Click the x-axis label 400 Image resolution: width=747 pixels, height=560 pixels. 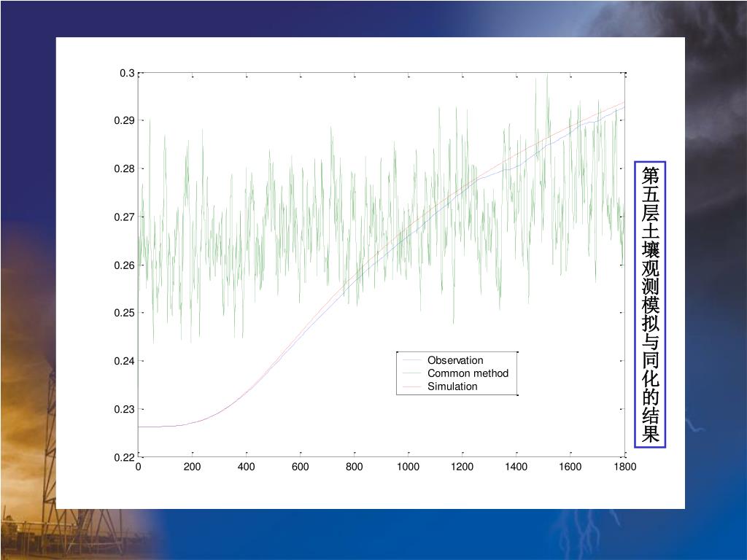[x=247, y=467]
